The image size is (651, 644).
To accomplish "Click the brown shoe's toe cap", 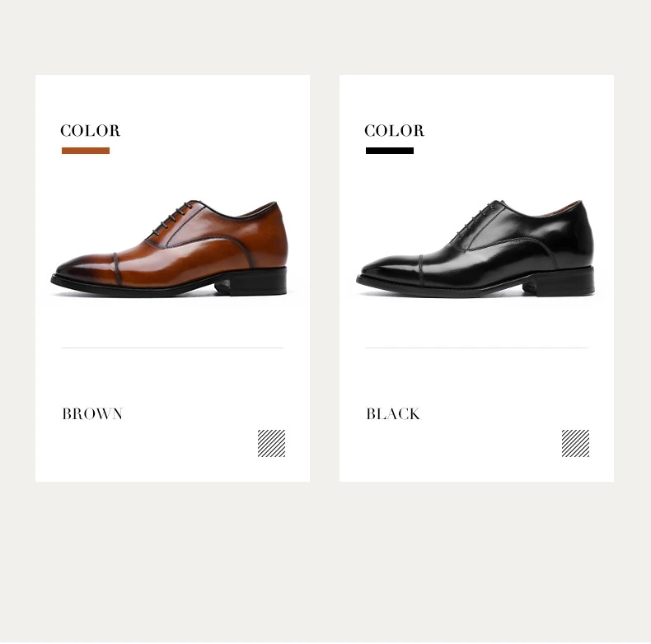I will pyautogui.click(x=85, y=270).
